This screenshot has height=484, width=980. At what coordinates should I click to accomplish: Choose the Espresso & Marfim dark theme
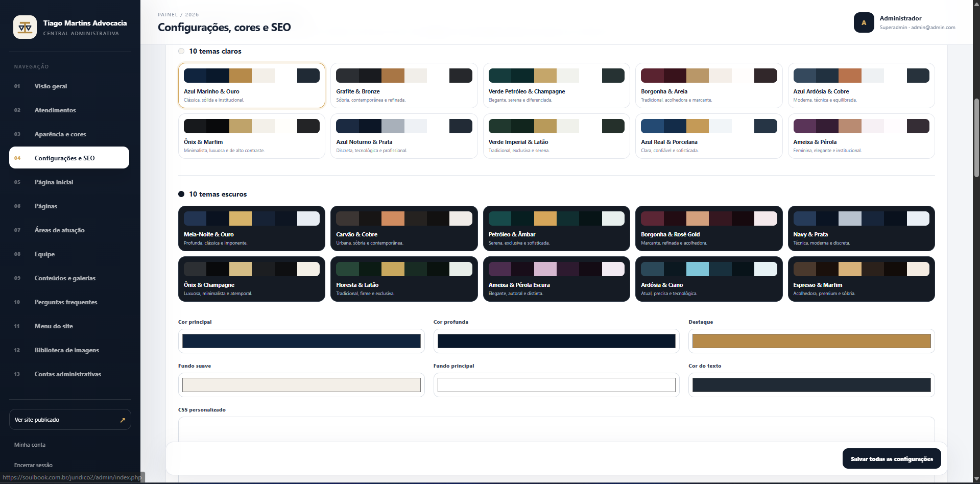pyautogui.click(x=861, y=279)
